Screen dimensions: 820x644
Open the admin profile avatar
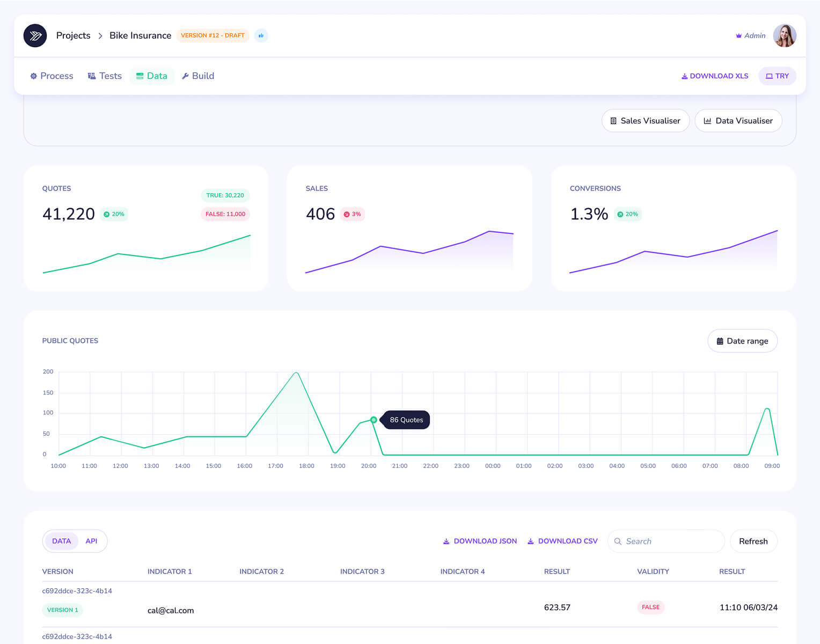pyautogui.click(x=785, y=35)
